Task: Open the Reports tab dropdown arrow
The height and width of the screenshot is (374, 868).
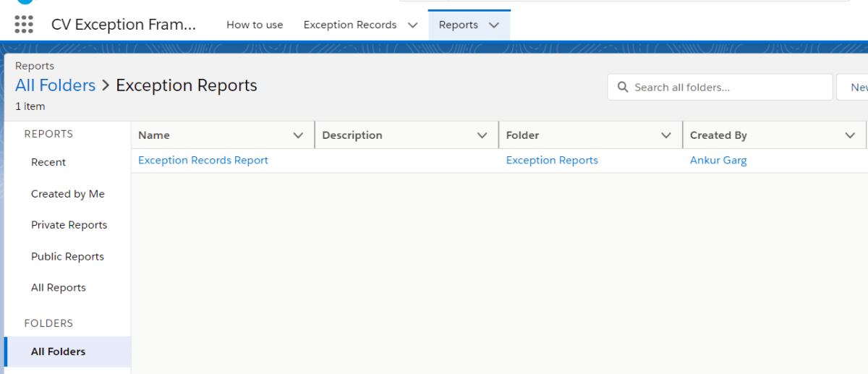Action: (494, 25)
